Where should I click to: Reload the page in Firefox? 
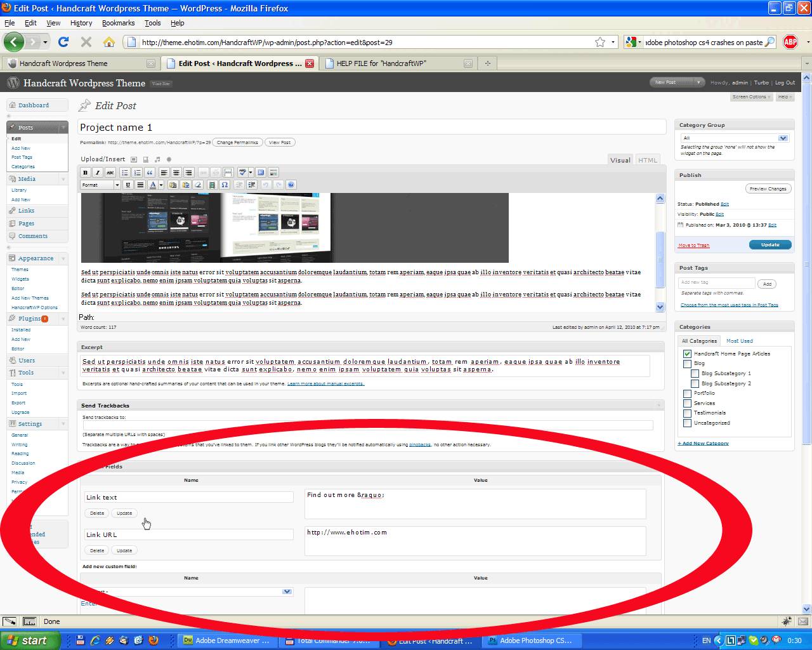(x=63, y=43)
